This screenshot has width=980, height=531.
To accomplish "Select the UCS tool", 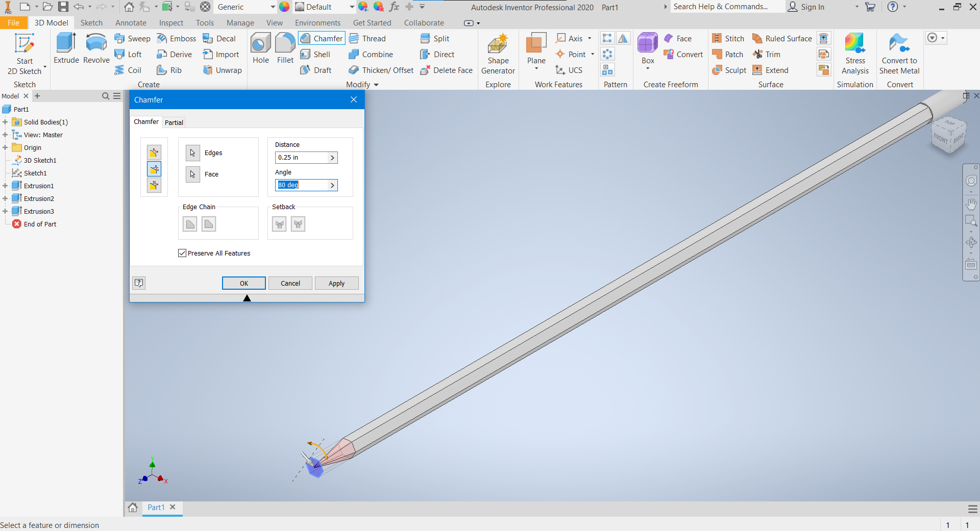I will point(569,70).
